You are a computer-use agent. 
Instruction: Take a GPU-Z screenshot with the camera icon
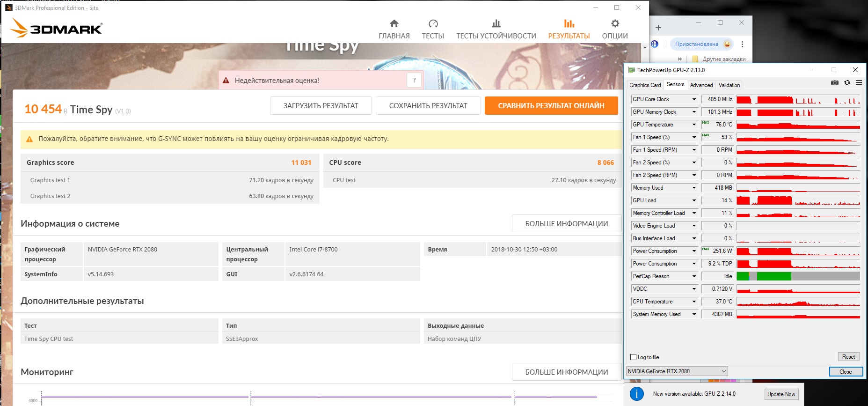pyautogui.click(x=835, y=82)
